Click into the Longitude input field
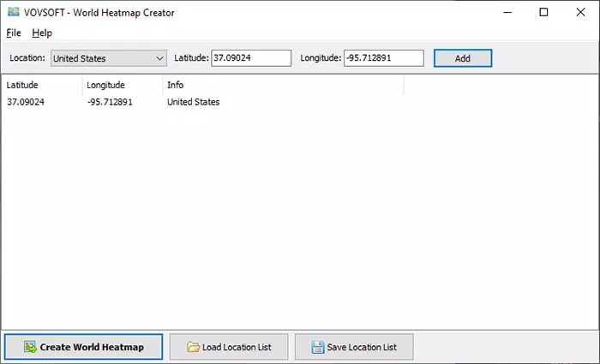Screen dimensions: 600x364 pyautogui.click(x=384, y=58)
